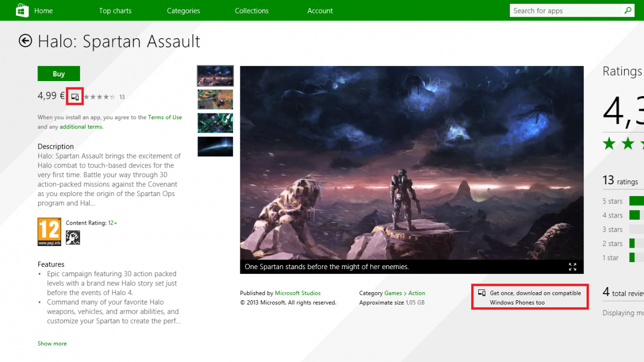Image resolution: width=644 pixels, height=362 pixels.
Task: Click the 2 stars rating row
Action: pos(623,243)
